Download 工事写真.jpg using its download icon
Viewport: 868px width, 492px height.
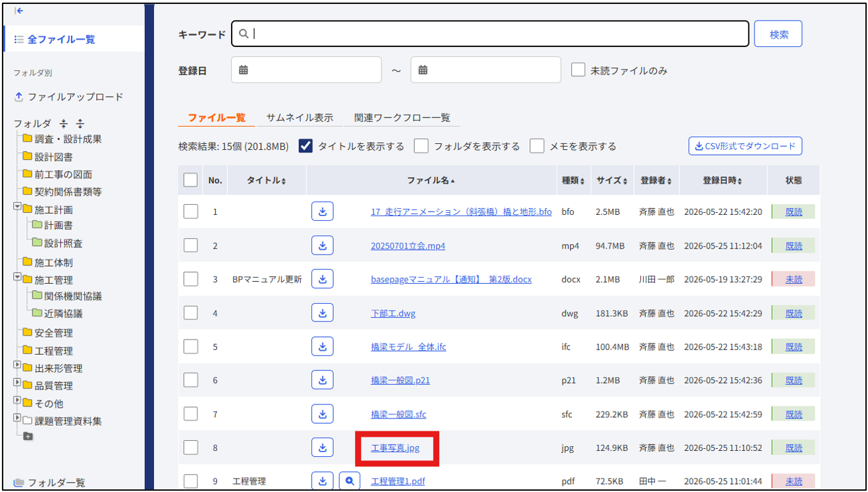click(323, 448)
